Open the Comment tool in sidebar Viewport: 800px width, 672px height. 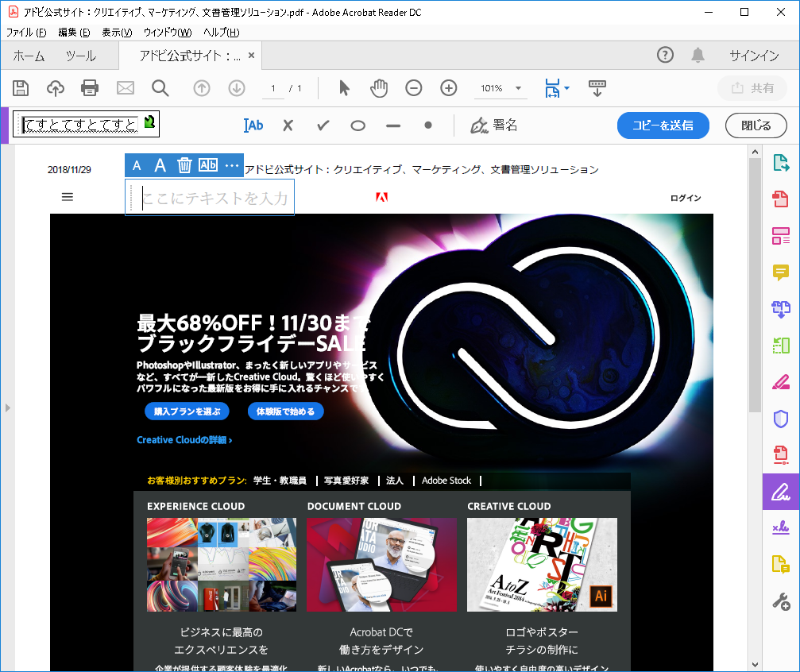click(781, 272)
